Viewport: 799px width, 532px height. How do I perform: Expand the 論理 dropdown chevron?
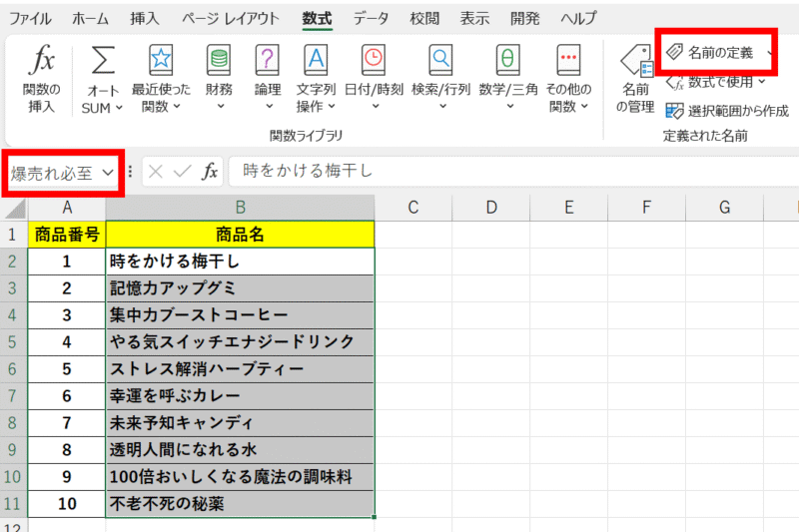269,107
